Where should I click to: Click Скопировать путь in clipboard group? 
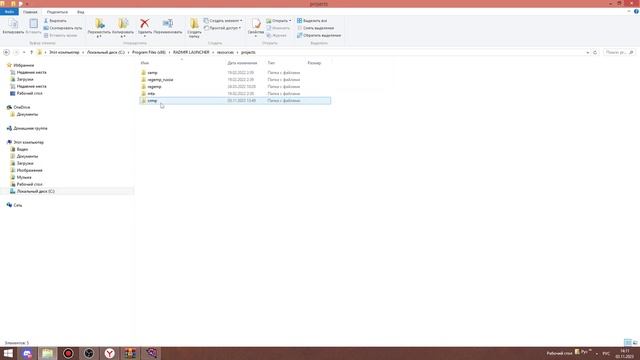coord(63,28)
